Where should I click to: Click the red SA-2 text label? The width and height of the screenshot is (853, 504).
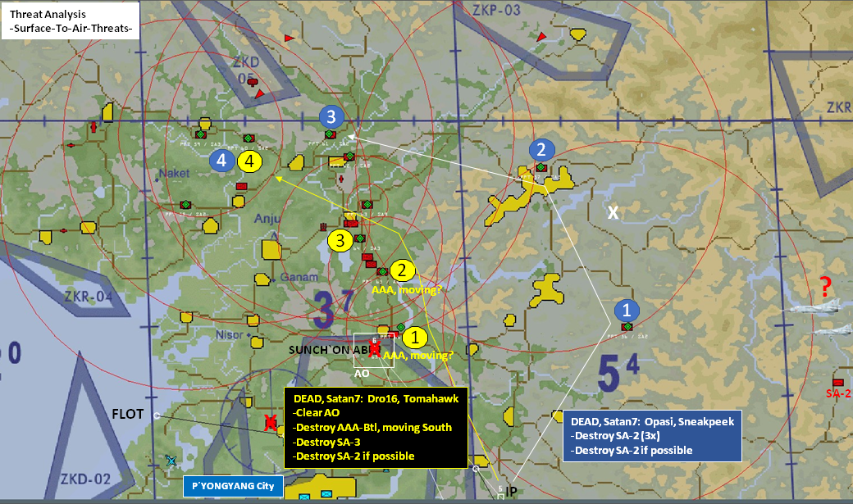[x=838, y=393]
